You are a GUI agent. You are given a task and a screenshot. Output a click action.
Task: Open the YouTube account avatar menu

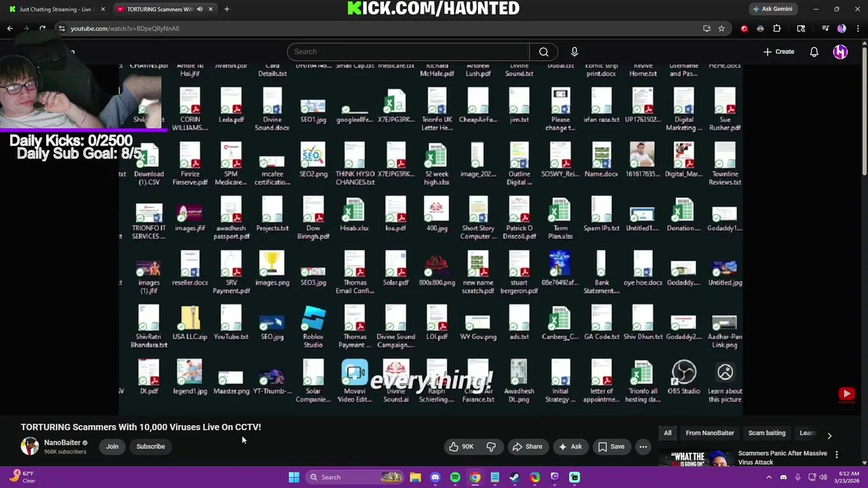[x=840, y=52]
